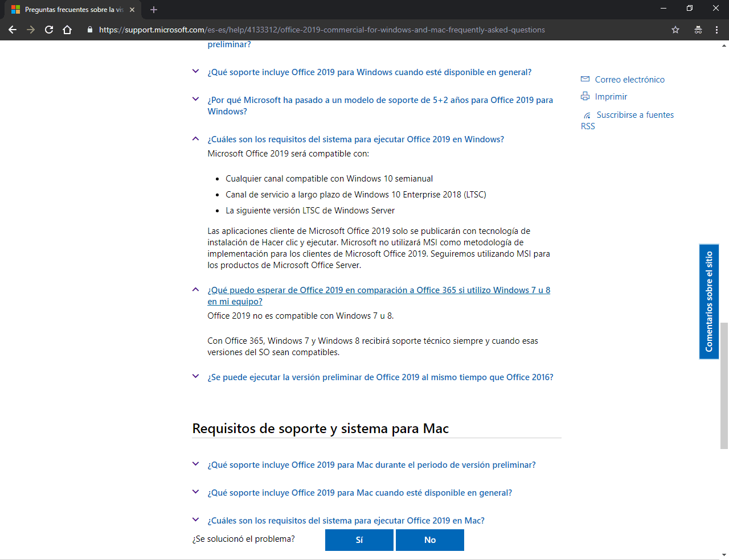The width and height of the screenshot is (729, 560).
Task: Open '¿Por qué Microsoft ha pasado' question link
Action: tap(380, 106)
